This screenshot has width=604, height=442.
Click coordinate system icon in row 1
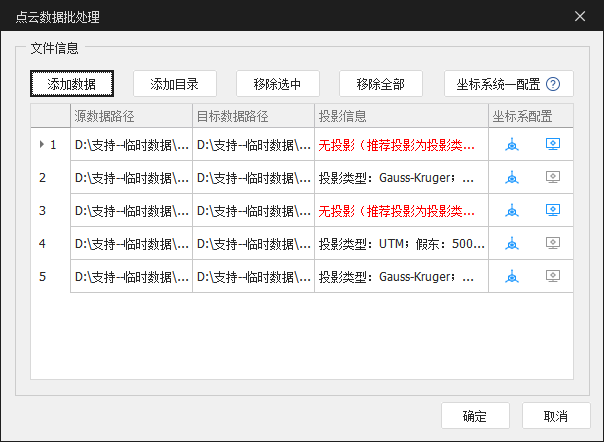511,145
